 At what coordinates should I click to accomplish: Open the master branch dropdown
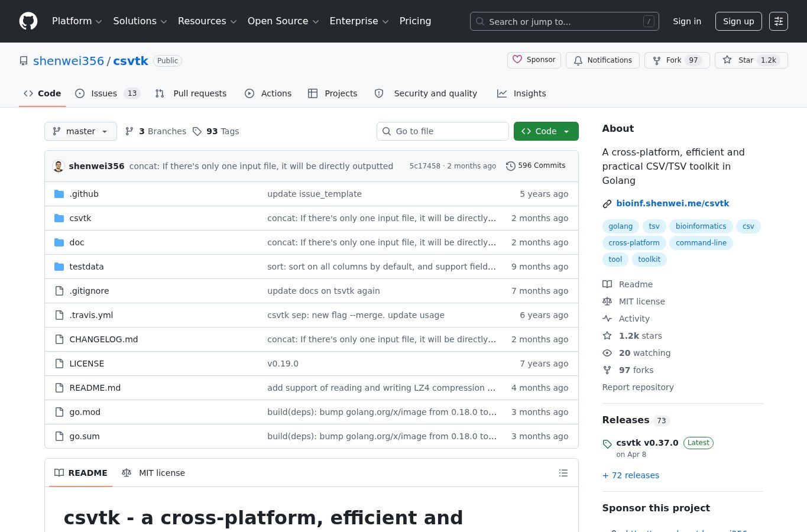click(80, 131)
